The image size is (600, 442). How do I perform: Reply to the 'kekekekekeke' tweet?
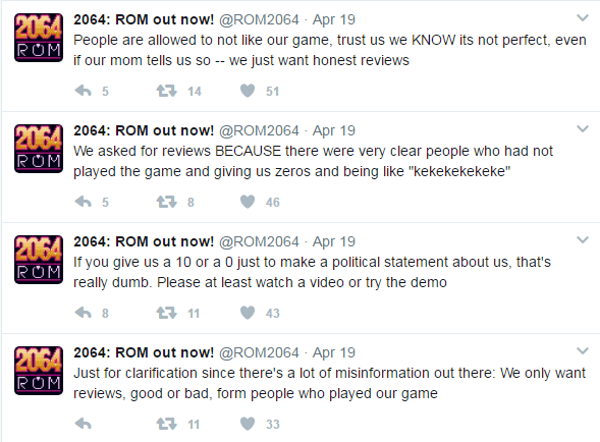click(x=83, y=202)
